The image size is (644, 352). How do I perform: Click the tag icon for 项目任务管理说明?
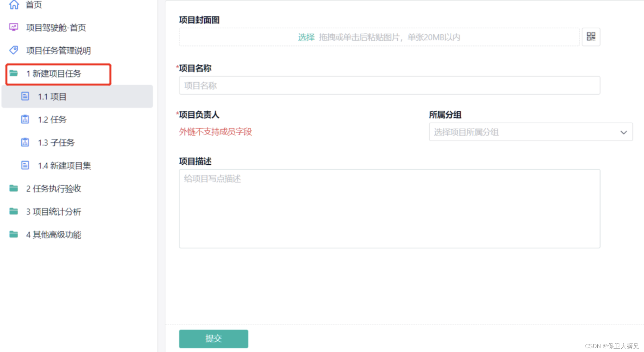coord(14,50)
